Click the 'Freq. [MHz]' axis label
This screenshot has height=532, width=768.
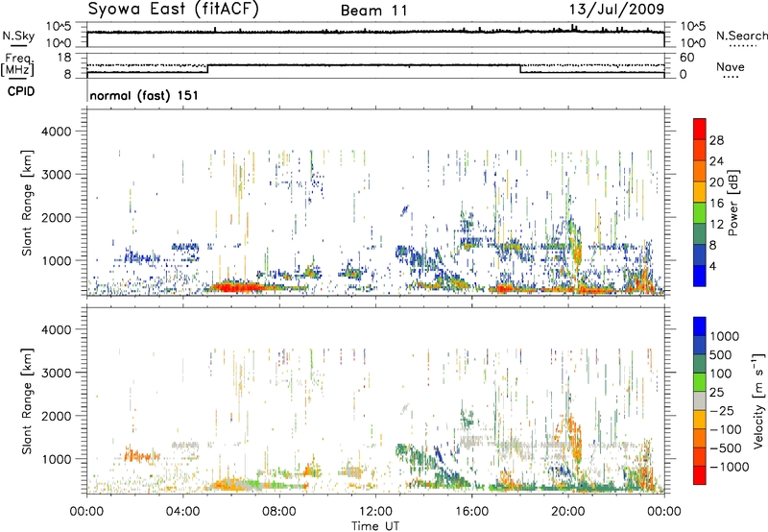tap(18, 65)
